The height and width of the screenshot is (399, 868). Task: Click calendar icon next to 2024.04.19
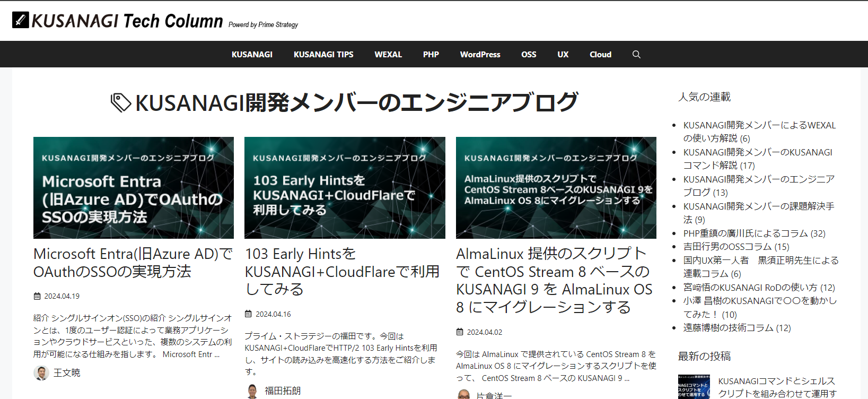click(x=37, y=296)
